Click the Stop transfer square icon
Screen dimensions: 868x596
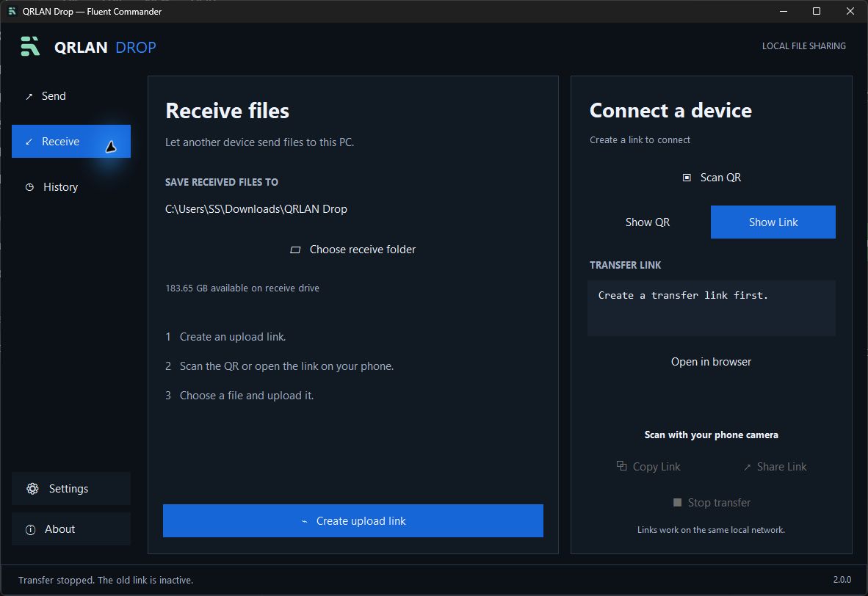click(x=676, y=503)
